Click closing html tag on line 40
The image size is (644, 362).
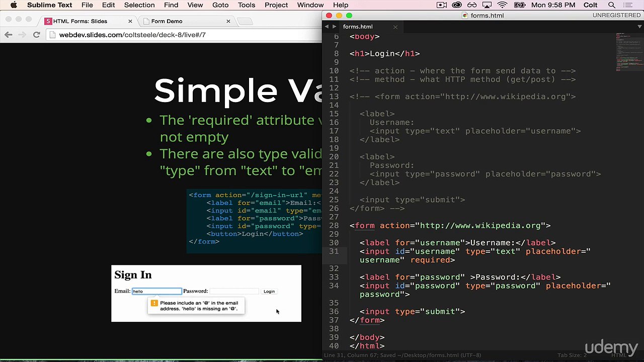coord(367,345)
